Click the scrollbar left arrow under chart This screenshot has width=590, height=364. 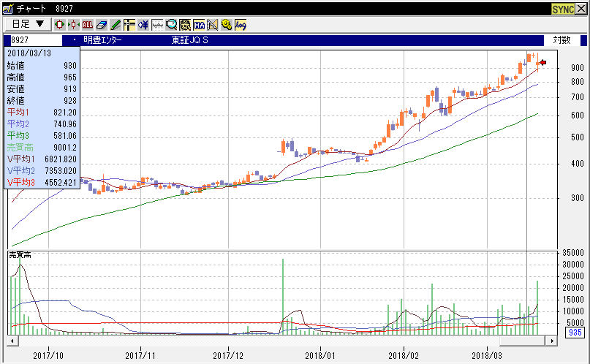[12, 341]
